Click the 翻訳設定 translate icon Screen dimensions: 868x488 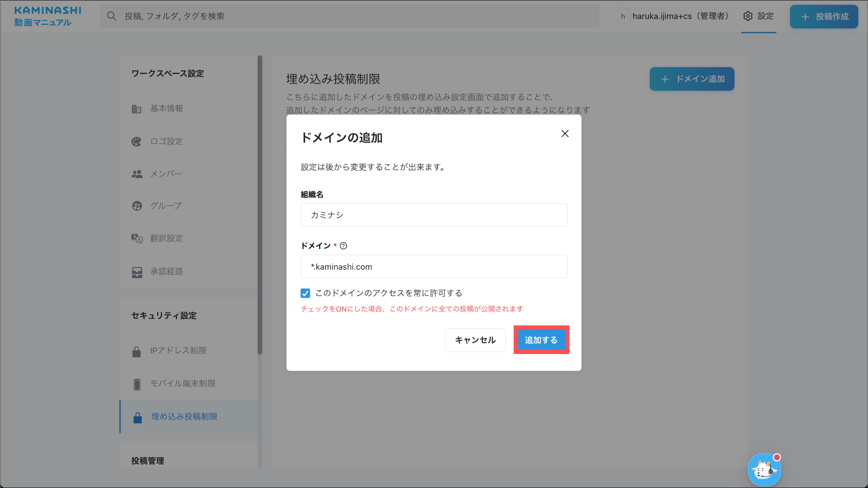[137, 239]
